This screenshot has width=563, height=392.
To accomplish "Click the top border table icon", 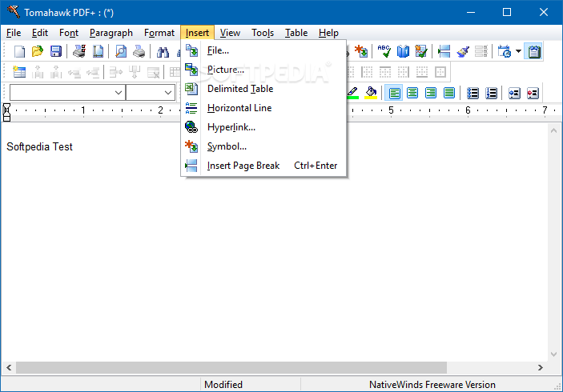I will coord(385,72).
